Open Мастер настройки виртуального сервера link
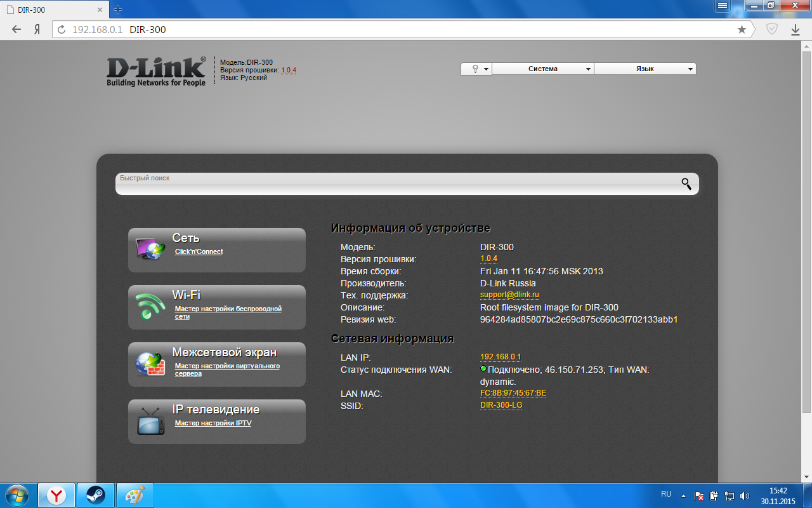Screen dimensions: 812x508 (227, 370)
